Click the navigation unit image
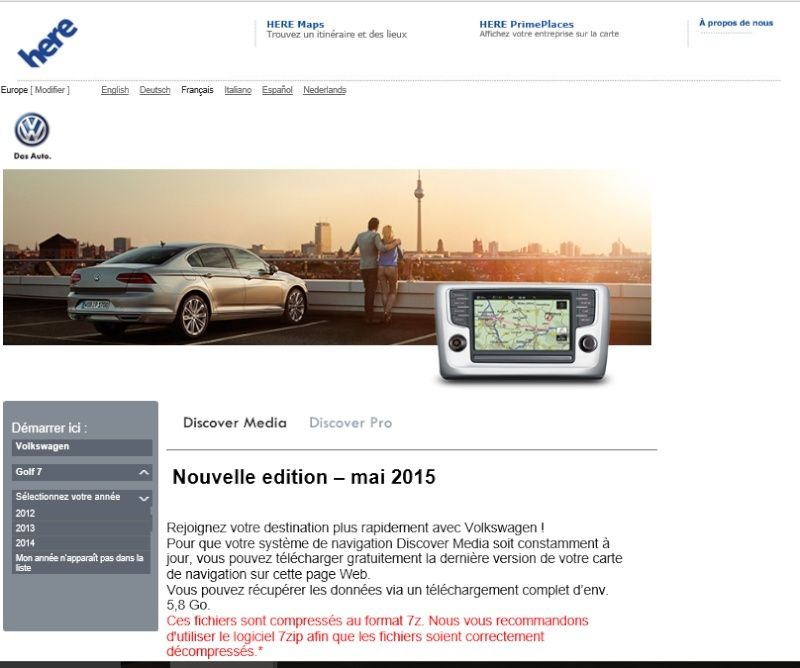Image resolution: width=800 pixels, height=668 pixels. pyautogui.click(x=523, y=332)
